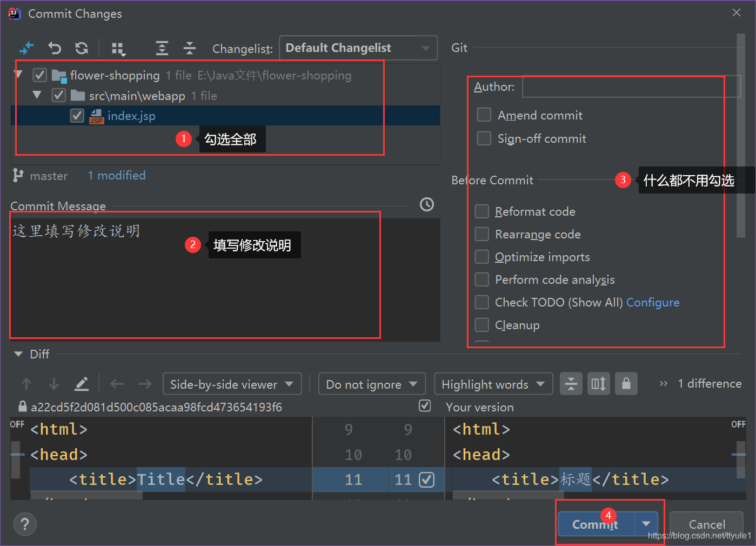The height and width of the screenshot is (546, 756).
Task: Click the Cancel button
Action: (x=707, y=524)
